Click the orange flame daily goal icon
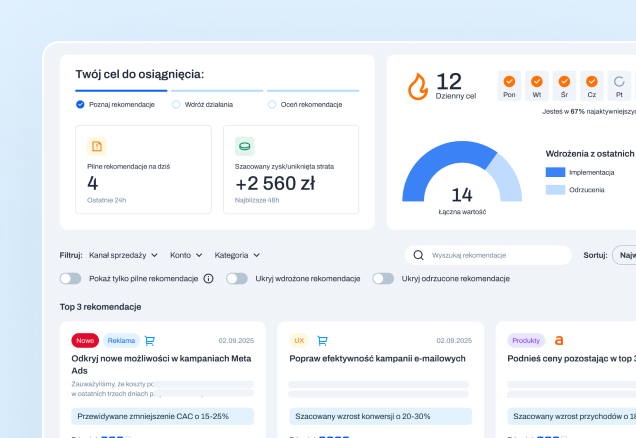 [x=418, y=86]
